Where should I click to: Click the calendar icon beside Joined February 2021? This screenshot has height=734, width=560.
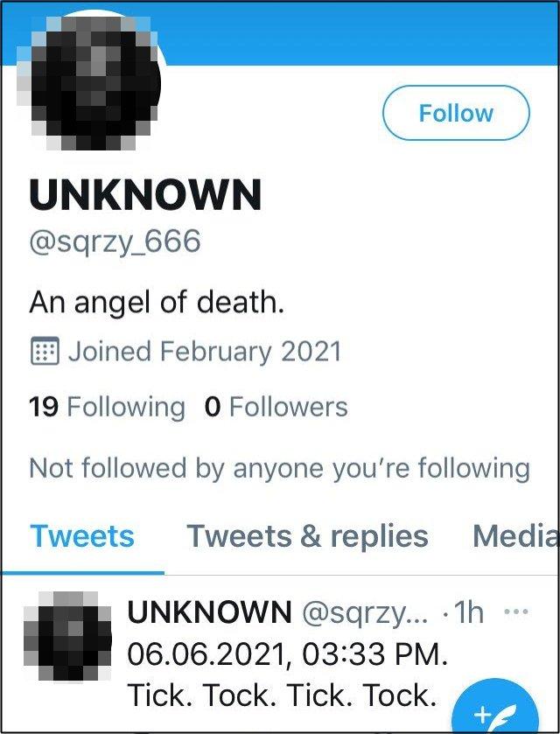tap(45, 351)
